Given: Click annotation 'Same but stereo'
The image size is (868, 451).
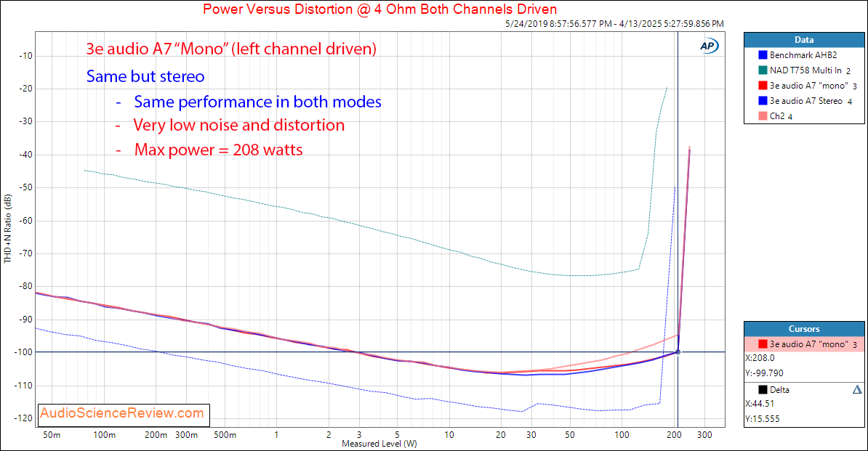Looking at the screenshot, I should click(x=145, y=76).
